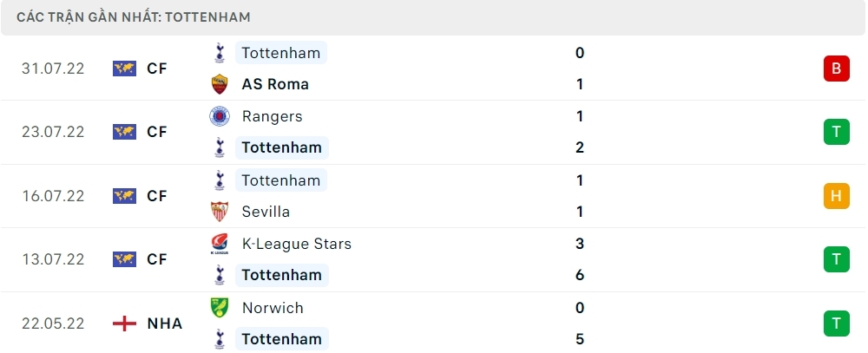
Task: Open the Norwich team link
Action: pos(273,308)
